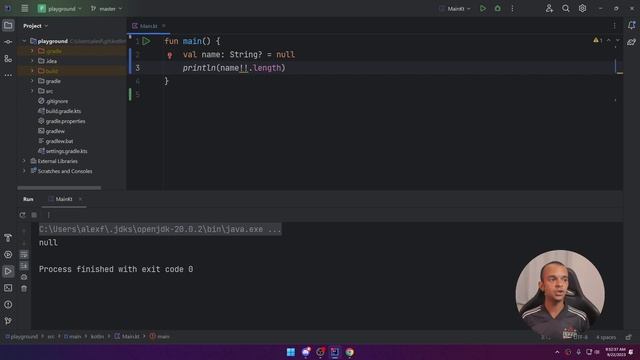
Task: Open the Project tool window icon
Action: (x=8, y=26)
